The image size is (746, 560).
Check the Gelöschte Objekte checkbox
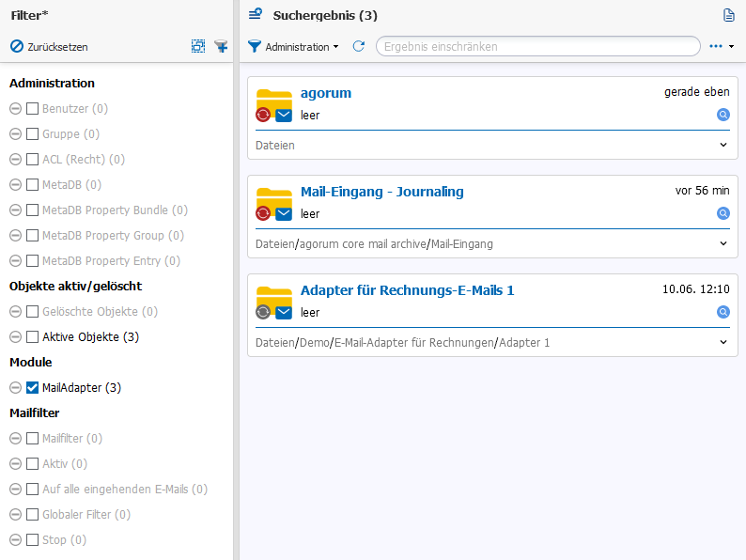coord(32,312)
